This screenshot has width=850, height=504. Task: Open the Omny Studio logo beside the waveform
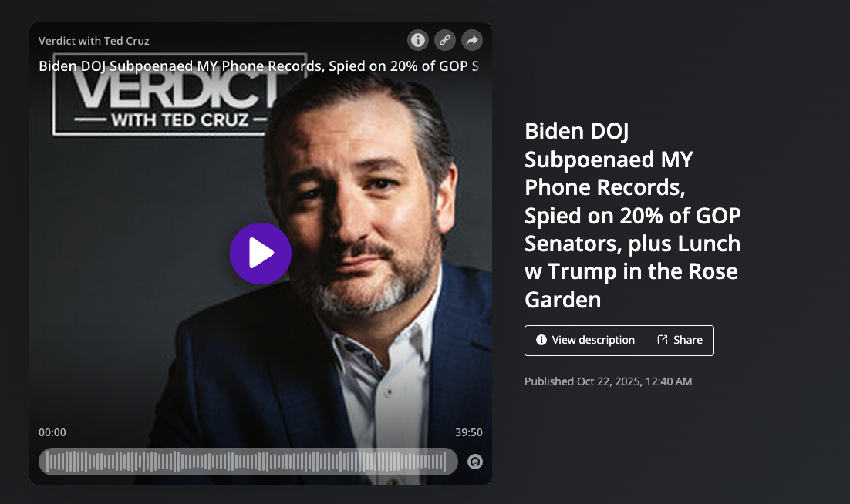(475, 462)
